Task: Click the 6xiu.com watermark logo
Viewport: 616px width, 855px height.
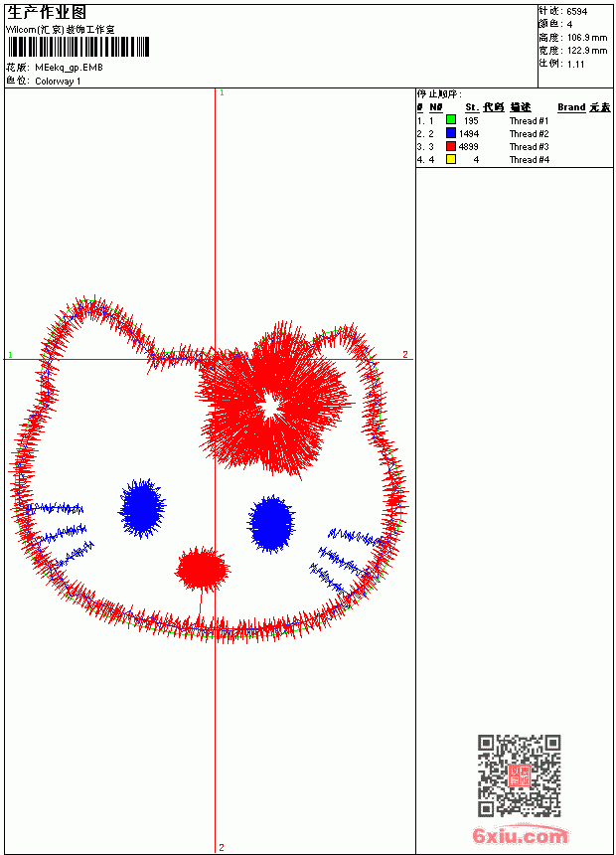Action: point(520,835)
